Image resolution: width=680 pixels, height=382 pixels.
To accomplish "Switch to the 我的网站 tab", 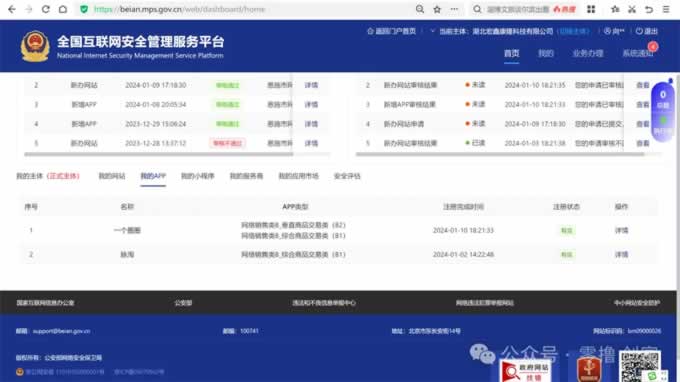I will point(111,176).
